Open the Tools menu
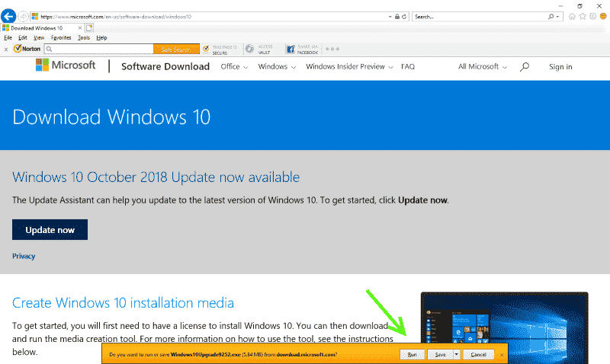The width and height of the screenshot is (610, 364). [84, 37]
